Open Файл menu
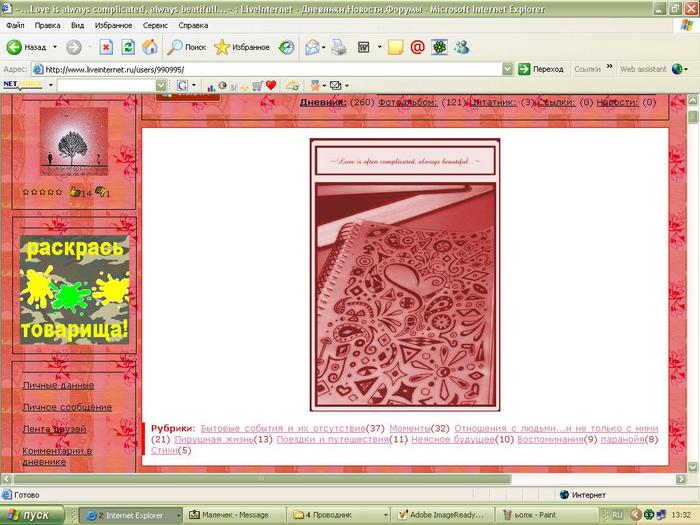 pos(15,25)
